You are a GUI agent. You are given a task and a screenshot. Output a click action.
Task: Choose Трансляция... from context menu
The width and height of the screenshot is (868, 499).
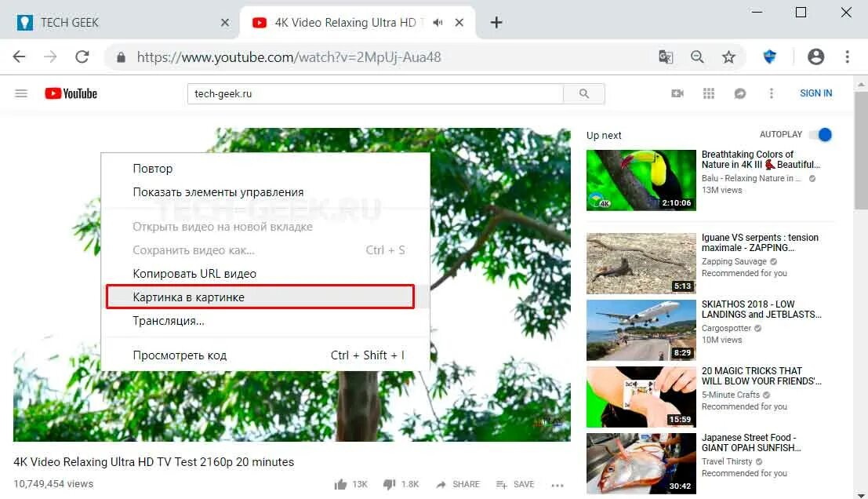click(266, 321)
